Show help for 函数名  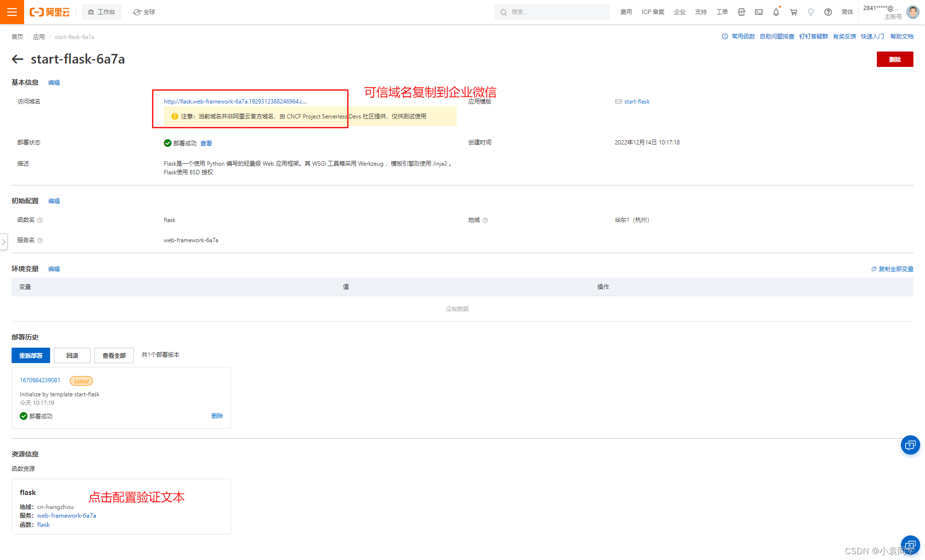click(x=40, y=221)
